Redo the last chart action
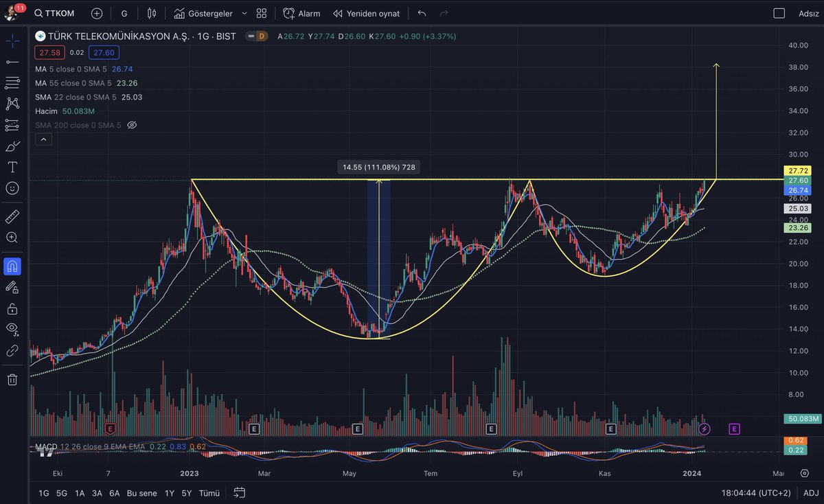 [x=444, y=13]
